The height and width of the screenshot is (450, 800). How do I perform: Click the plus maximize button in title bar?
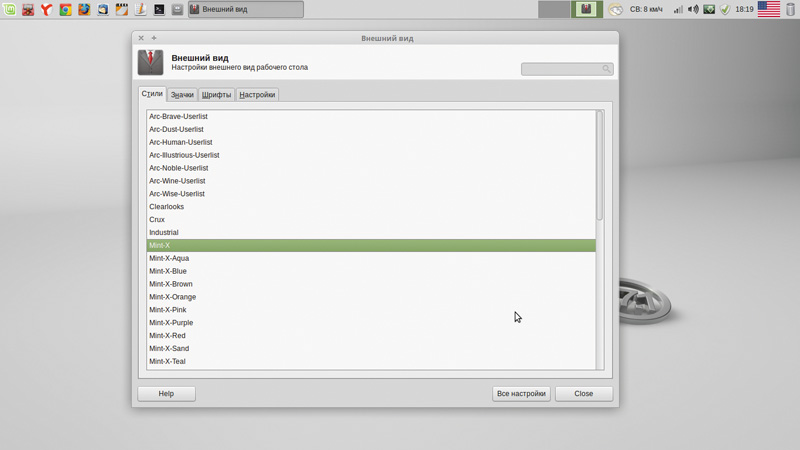[x=154, y=38]
